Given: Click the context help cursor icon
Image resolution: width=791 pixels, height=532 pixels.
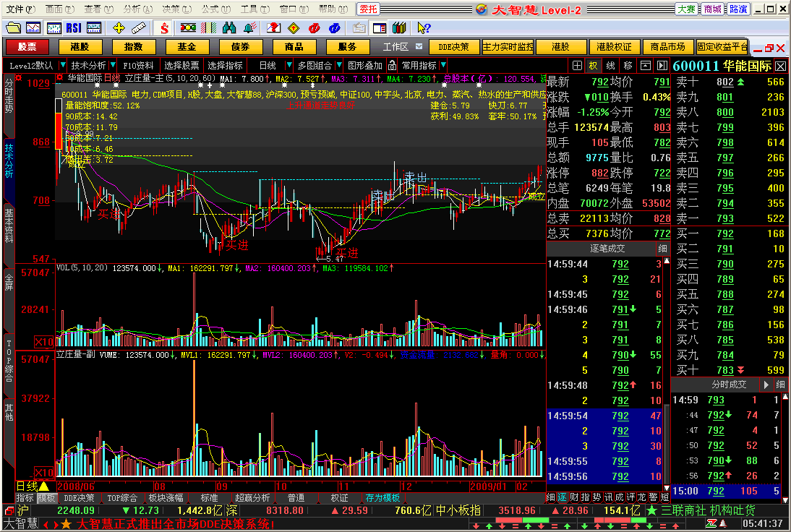Looking at the screenshot, I should (x=424, y=27).
